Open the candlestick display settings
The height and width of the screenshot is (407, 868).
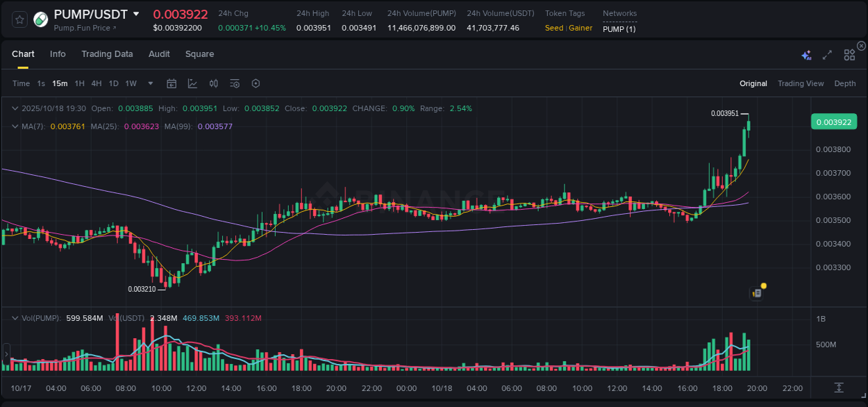pos(213,83)
